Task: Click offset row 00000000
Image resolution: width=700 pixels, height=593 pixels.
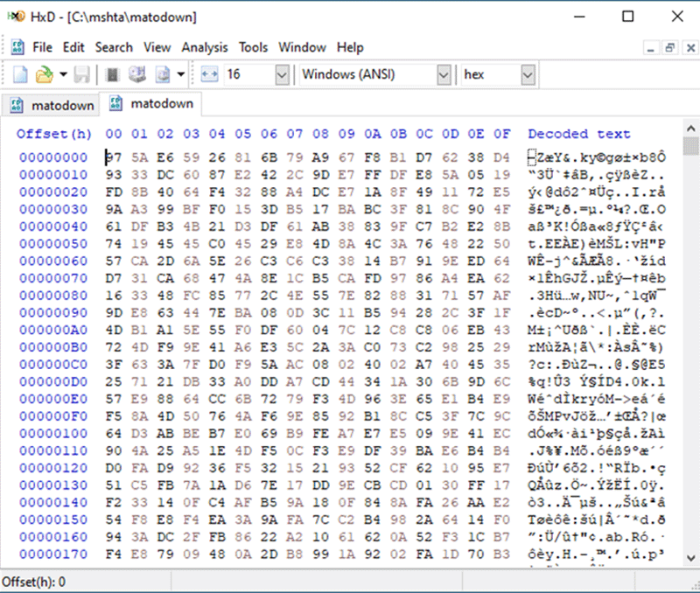Action: pos(53,157)
